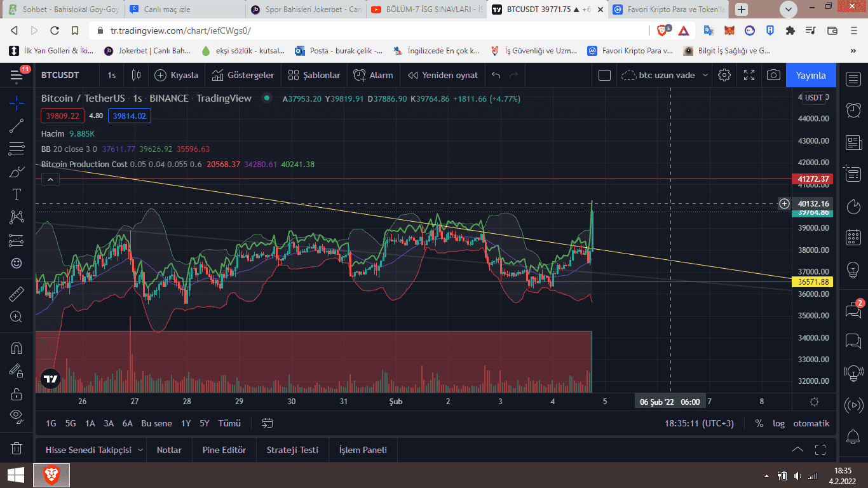Open the forecasting and measurement tools
Viewport: 868px width, 488px height.
click(x=17, y=240)
